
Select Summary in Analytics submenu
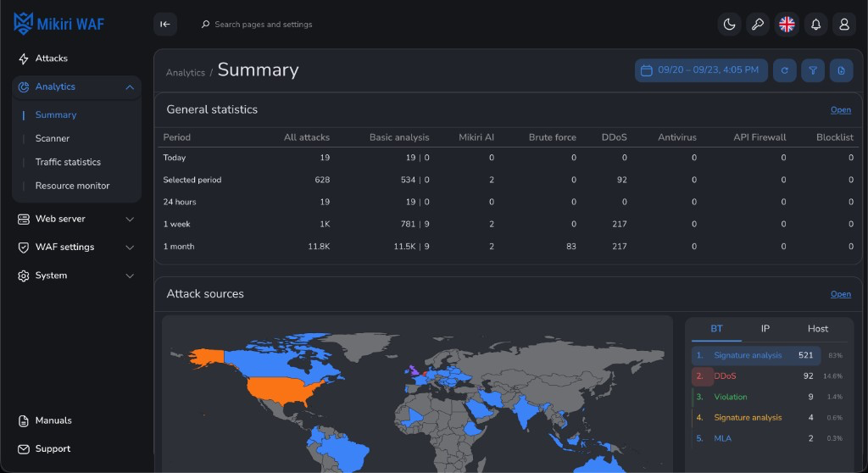coord(56,114)
